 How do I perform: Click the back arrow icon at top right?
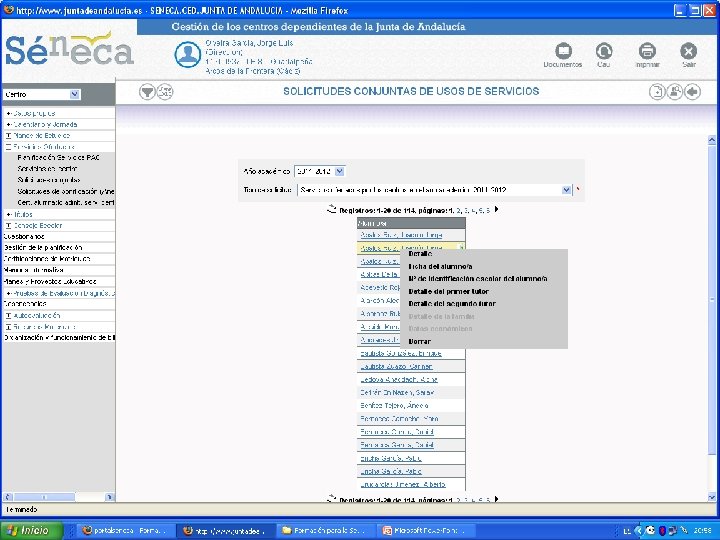(x=692, y=92)
